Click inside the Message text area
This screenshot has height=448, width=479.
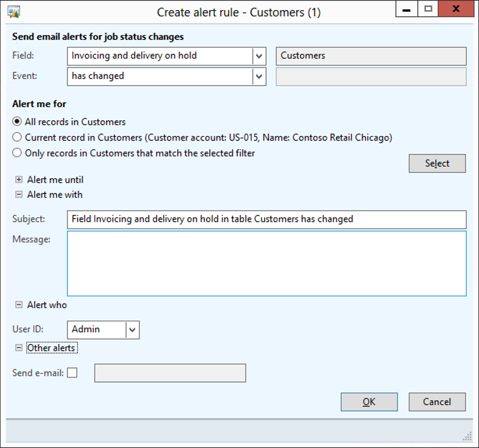click(266, 263)
